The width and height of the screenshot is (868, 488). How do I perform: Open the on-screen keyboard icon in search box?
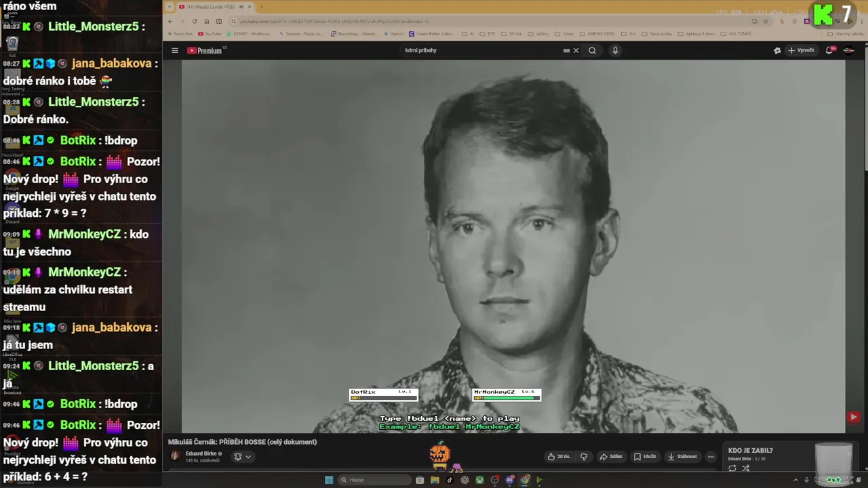pyautogui.click(x=566, y=50)
